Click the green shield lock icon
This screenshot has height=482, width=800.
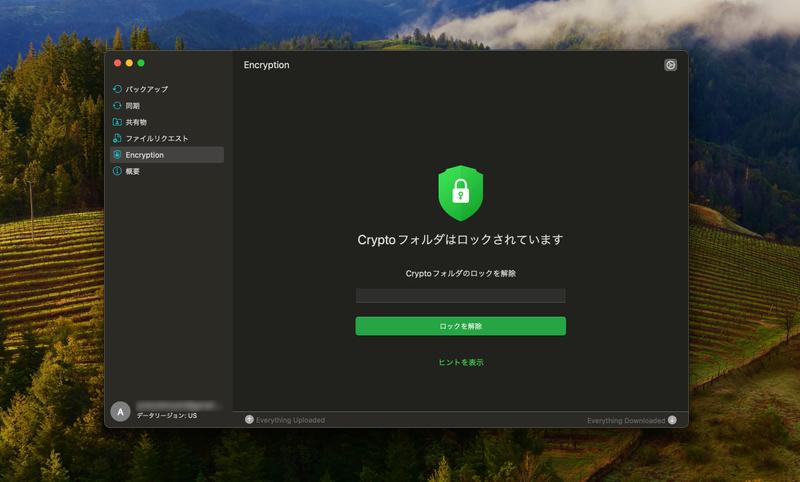[x=461, y=193]
